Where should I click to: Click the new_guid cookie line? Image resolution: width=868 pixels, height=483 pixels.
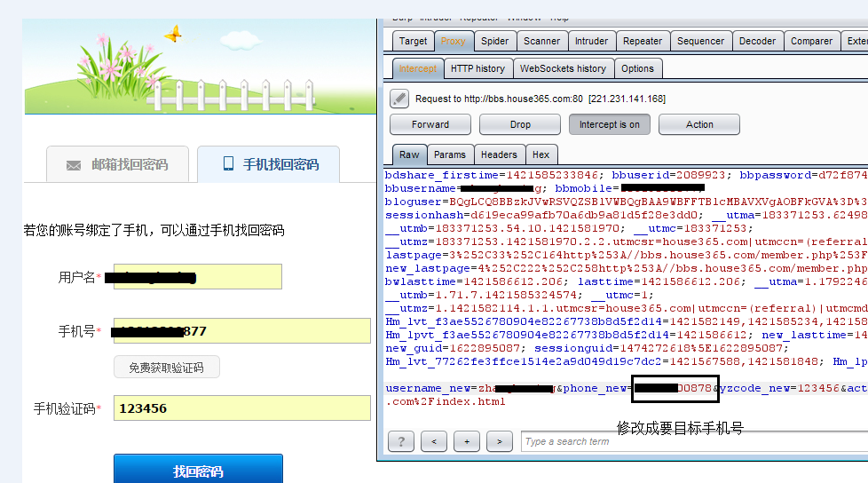[587, 348]
